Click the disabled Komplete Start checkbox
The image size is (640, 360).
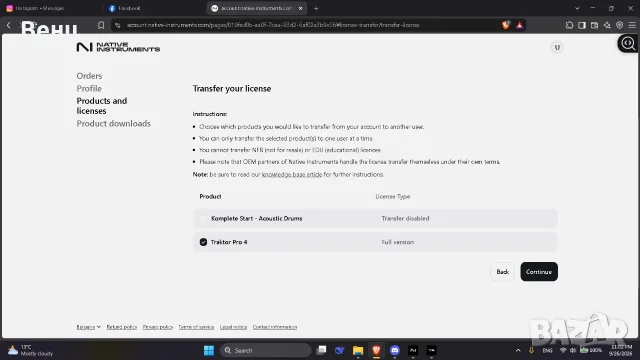click(x=203, y=218)
